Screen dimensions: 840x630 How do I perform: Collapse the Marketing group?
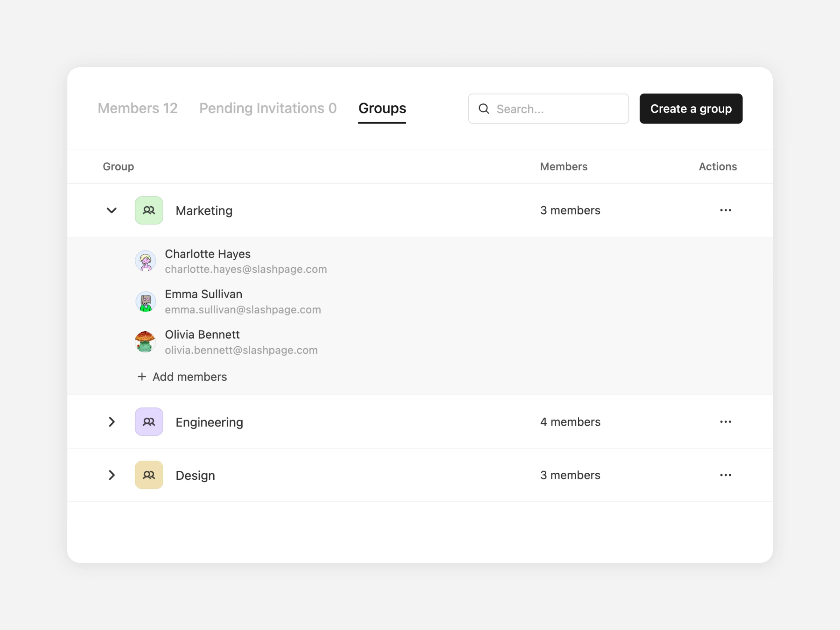point(111,210)
